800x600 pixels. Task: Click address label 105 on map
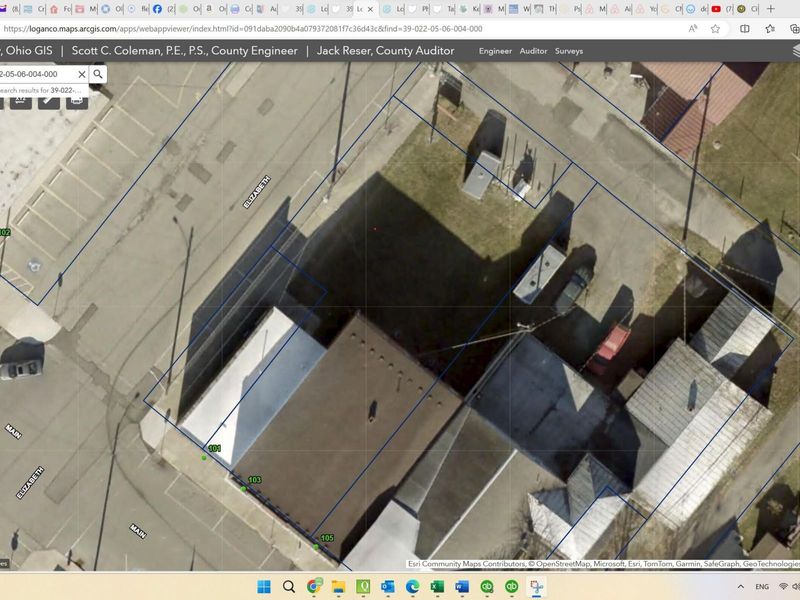[327, 538]
